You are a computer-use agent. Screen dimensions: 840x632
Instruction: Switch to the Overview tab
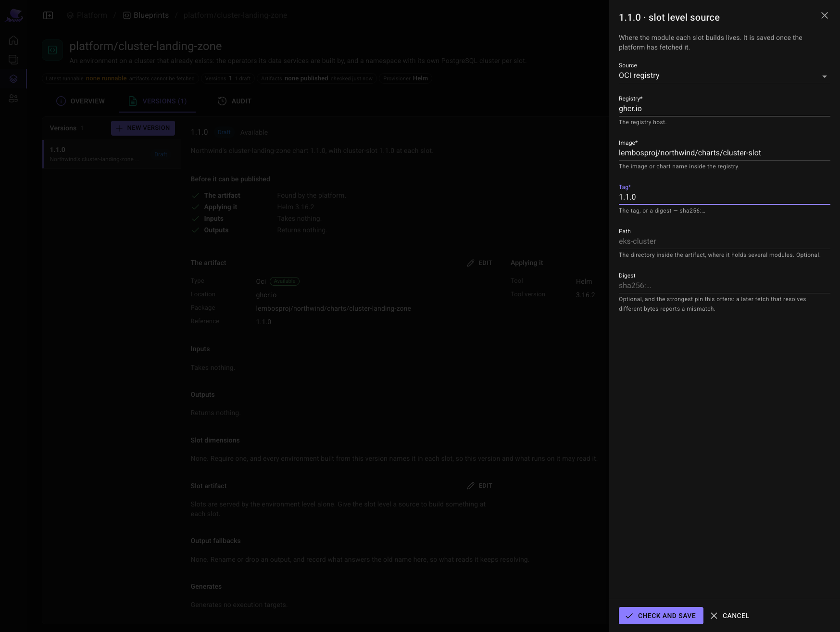pos(80,101)
